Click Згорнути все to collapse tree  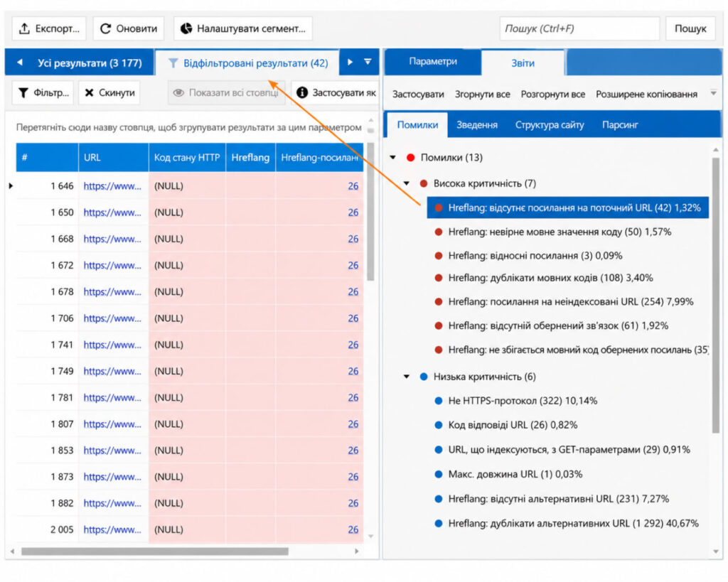click(x=483, y=95)
